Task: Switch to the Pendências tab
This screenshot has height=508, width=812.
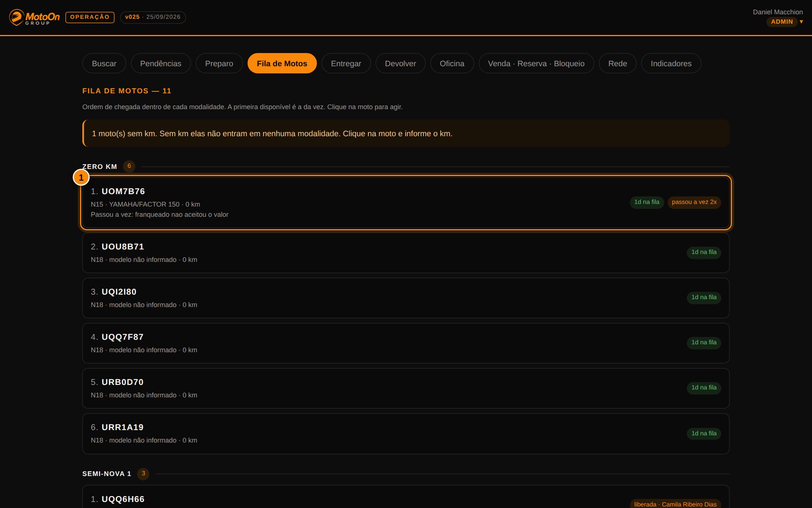Action: pyautogui.click(x=161, y=63)
